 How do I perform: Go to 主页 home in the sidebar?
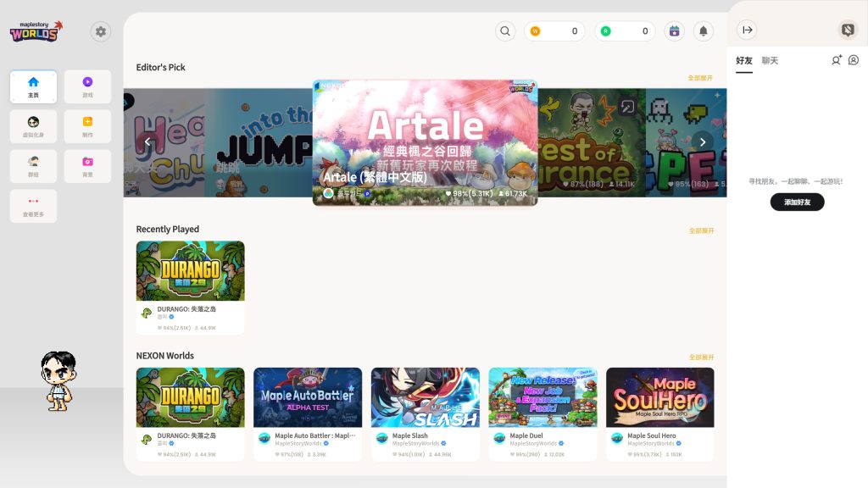pos(33,87)
